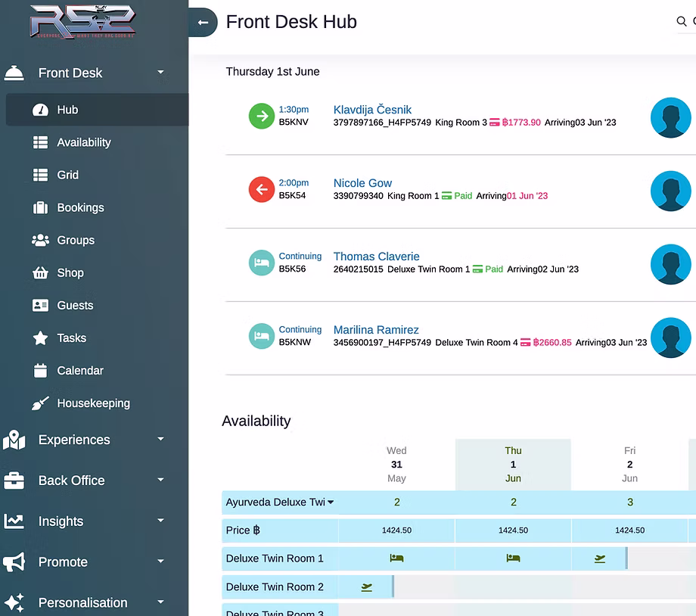
Task: Expand the Insights menu section
Action: click(x=160, y=521)
